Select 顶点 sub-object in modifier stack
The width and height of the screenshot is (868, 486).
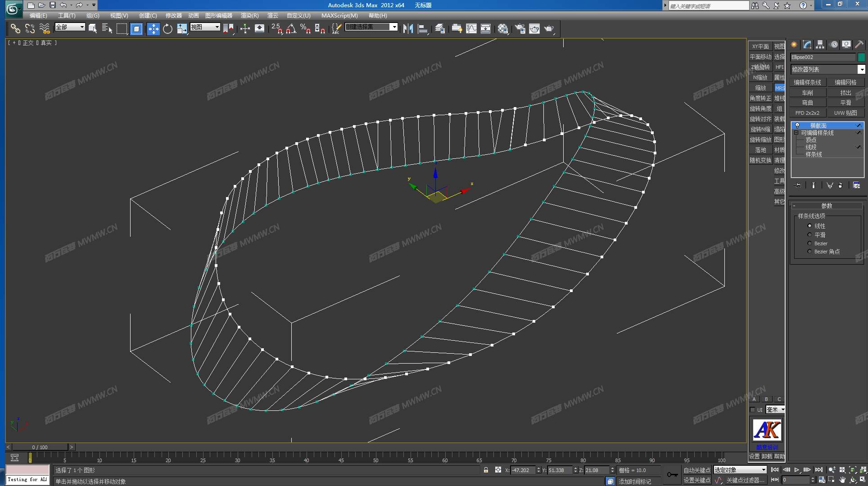tap(811, 140)
